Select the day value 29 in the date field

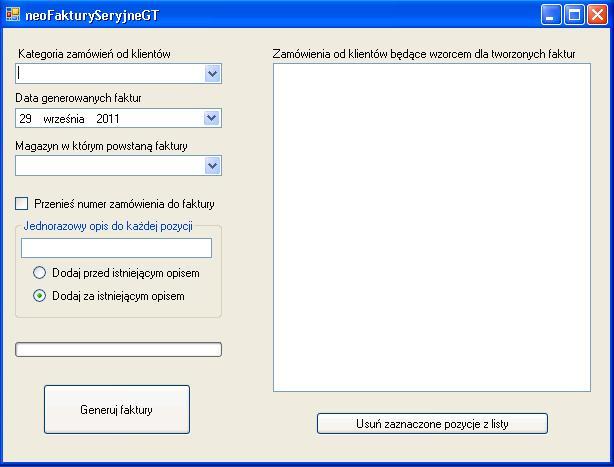(25, 119)
